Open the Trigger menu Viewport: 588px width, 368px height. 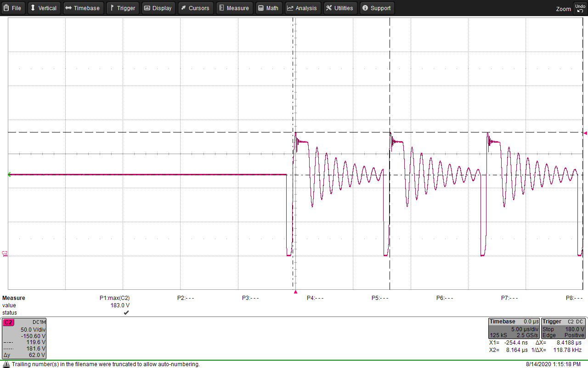[123, 8]
